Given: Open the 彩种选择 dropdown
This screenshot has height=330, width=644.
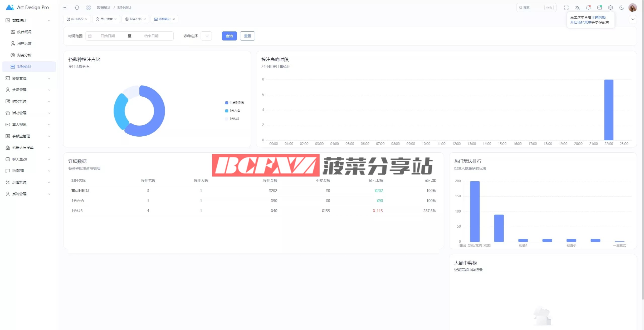Looking at the screenshot, I should pos(206,36).
